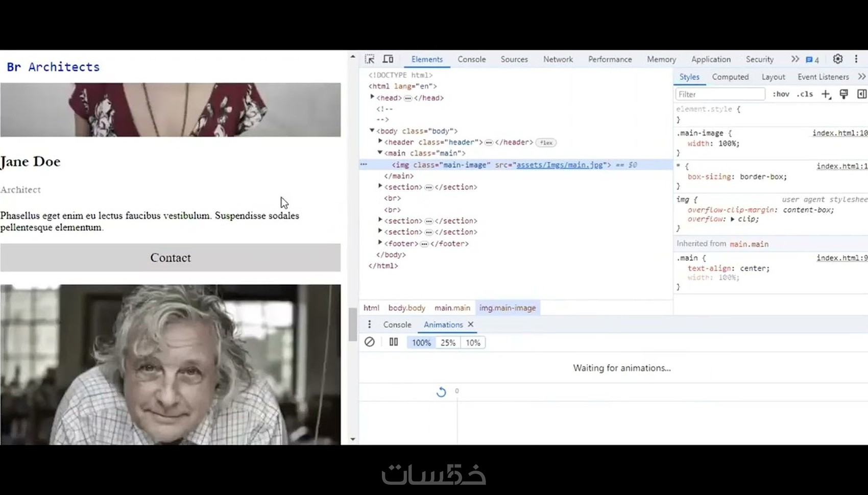Collapse the main class="main" node

click(x=380, y=153)
